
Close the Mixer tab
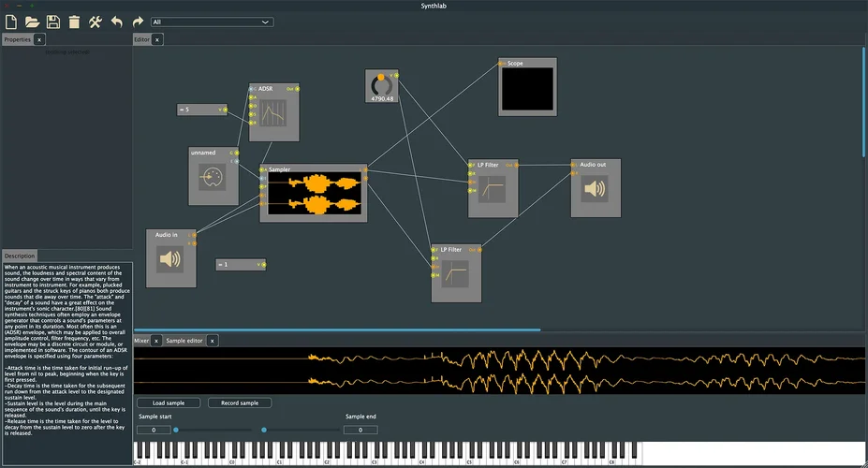(156, 341)
